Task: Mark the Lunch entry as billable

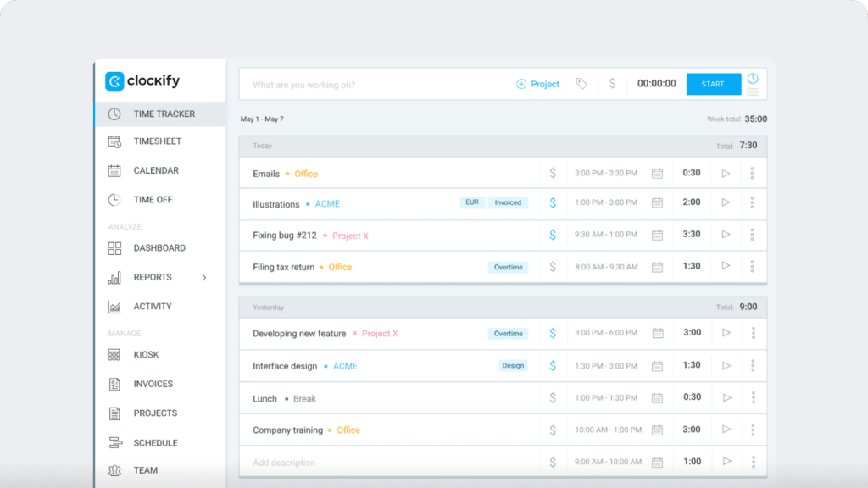Action: [552, 396]
